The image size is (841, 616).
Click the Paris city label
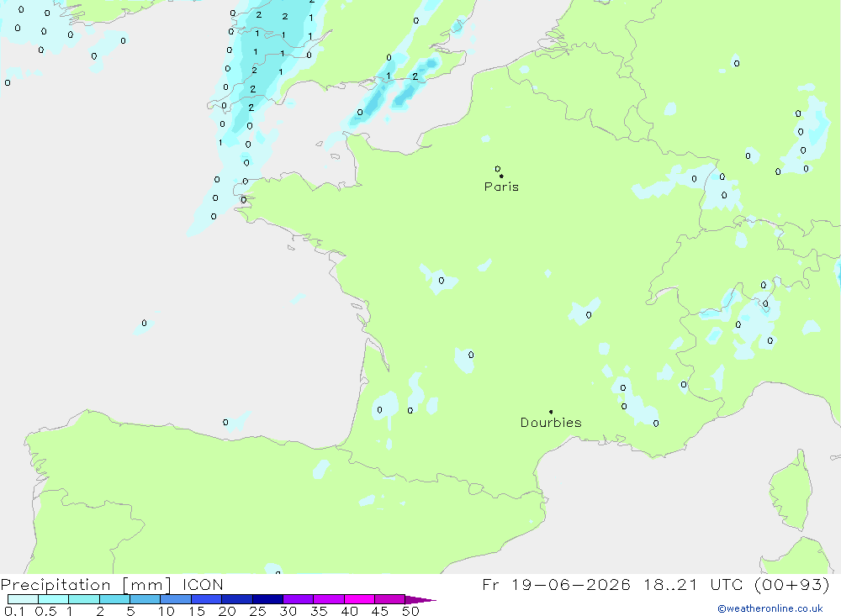tap(501, 187)
